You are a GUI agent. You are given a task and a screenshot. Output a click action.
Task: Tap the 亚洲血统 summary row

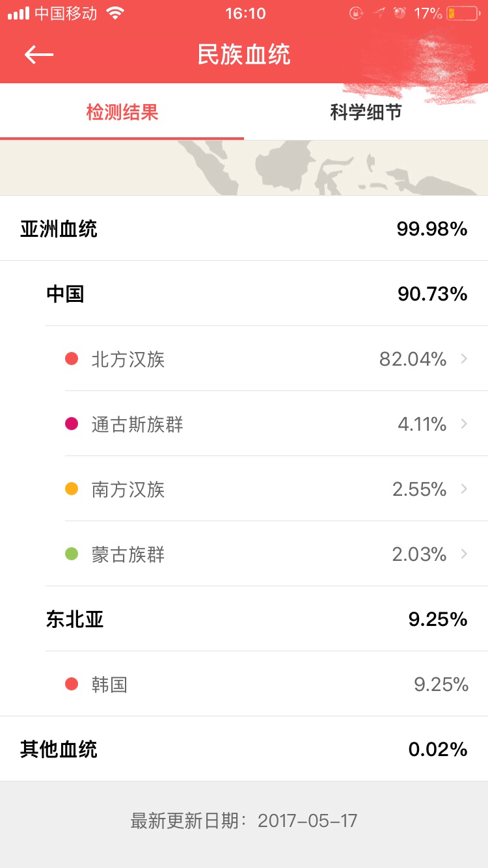pyautogui.click(x=244, y=228)
